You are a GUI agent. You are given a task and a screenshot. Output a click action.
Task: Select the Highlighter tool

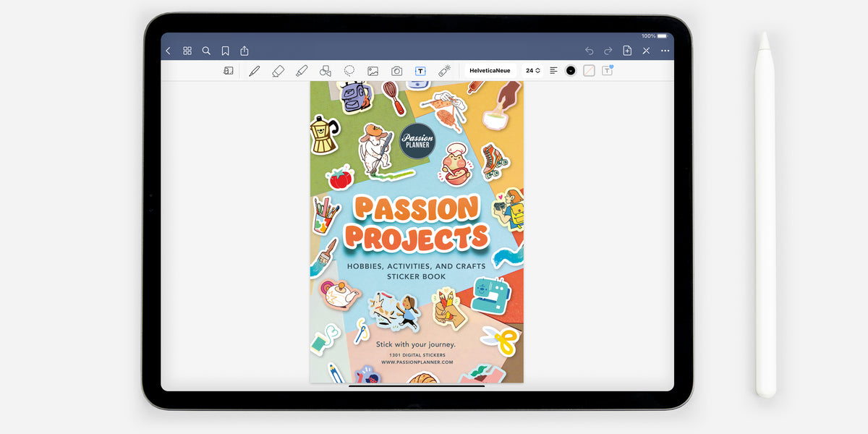point(302,70)
